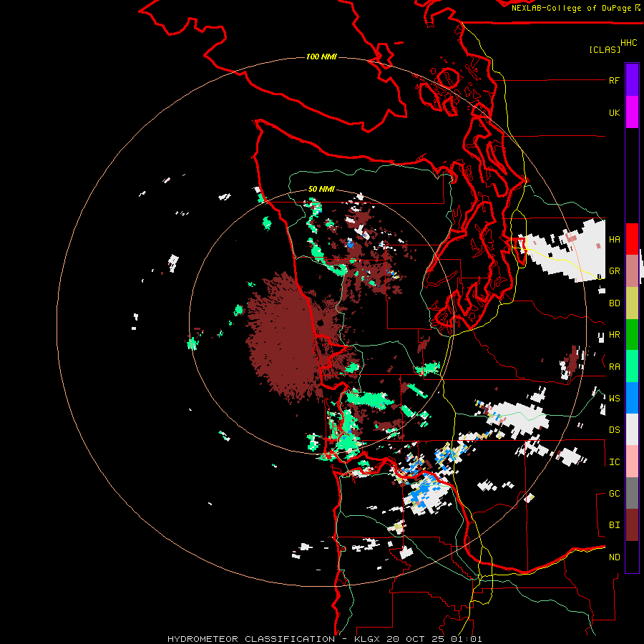Click the DS legend label

(614, 430)
